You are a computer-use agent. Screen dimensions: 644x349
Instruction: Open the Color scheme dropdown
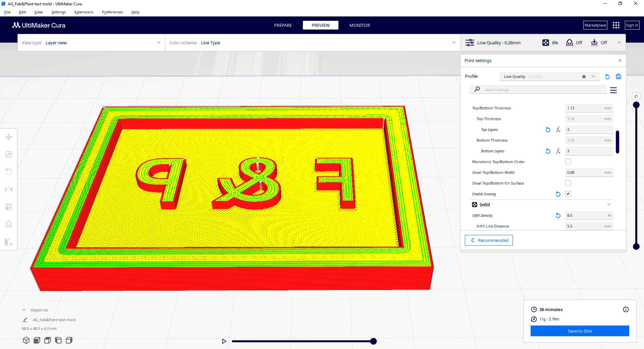[313, 43]
